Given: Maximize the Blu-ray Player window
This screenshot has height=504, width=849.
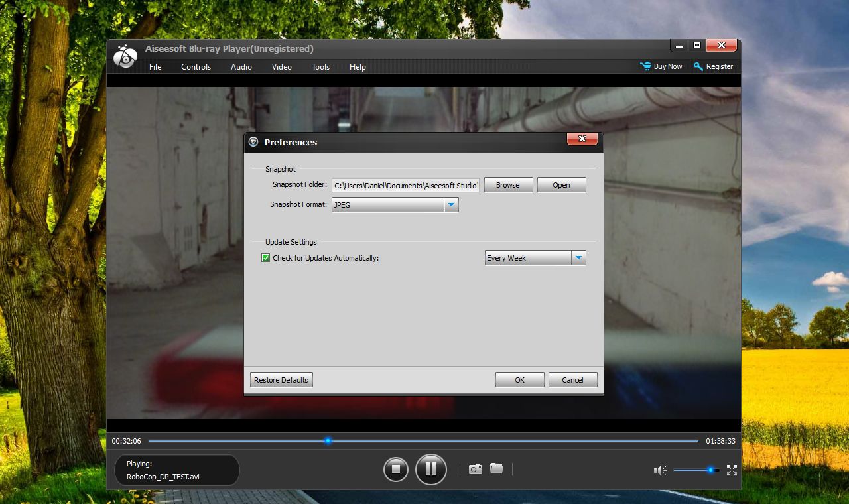Looking at the screenshot, I should pos(696,46).
